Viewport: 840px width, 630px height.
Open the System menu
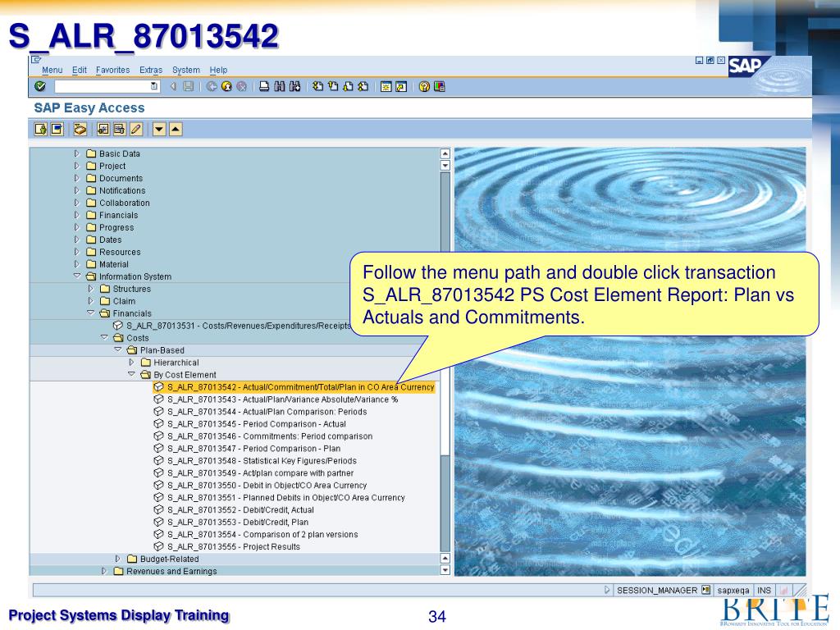[x=186, y=71]
